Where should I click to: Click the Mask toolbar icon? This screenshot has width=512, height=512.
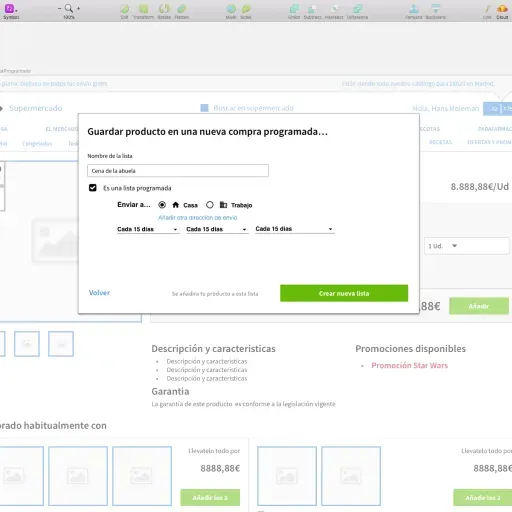tap(231, 9)
